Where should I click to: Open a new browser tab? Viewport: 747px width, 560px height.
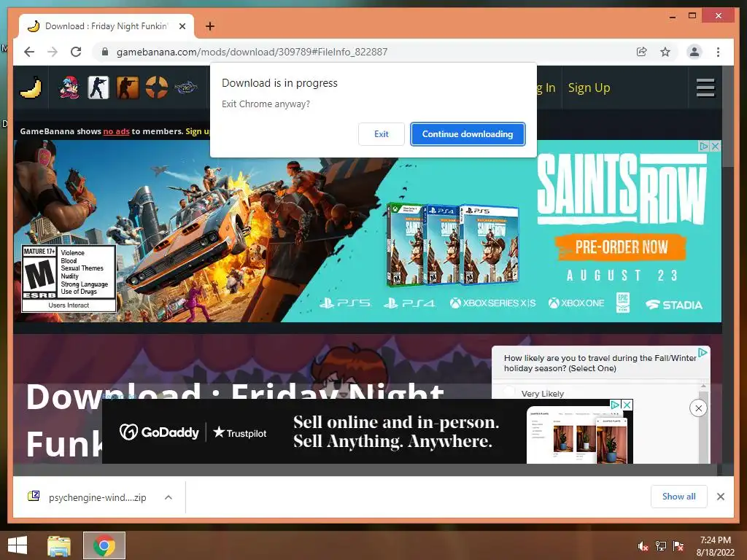[210, 26]
